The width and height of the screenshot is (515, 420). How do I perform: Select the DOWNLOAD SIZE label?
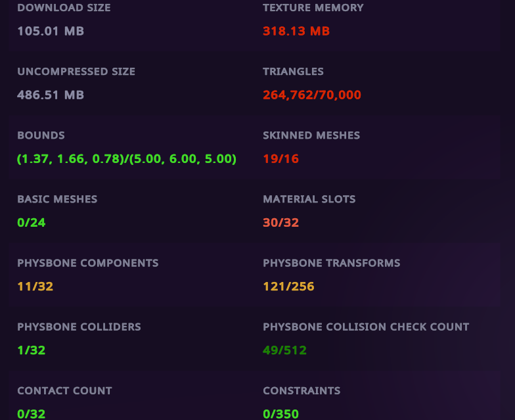pos(64,8)
